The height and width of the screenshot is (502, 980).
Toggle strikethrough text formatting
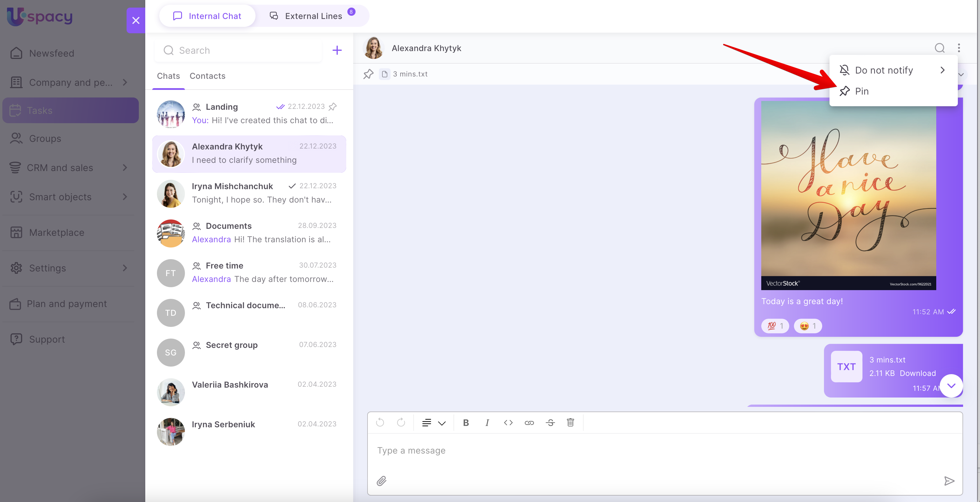pos(550,422)
